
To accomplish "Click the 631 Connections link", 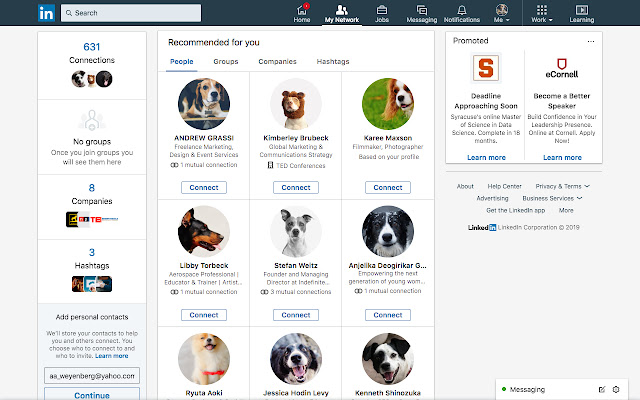I will tap(91, 53).
